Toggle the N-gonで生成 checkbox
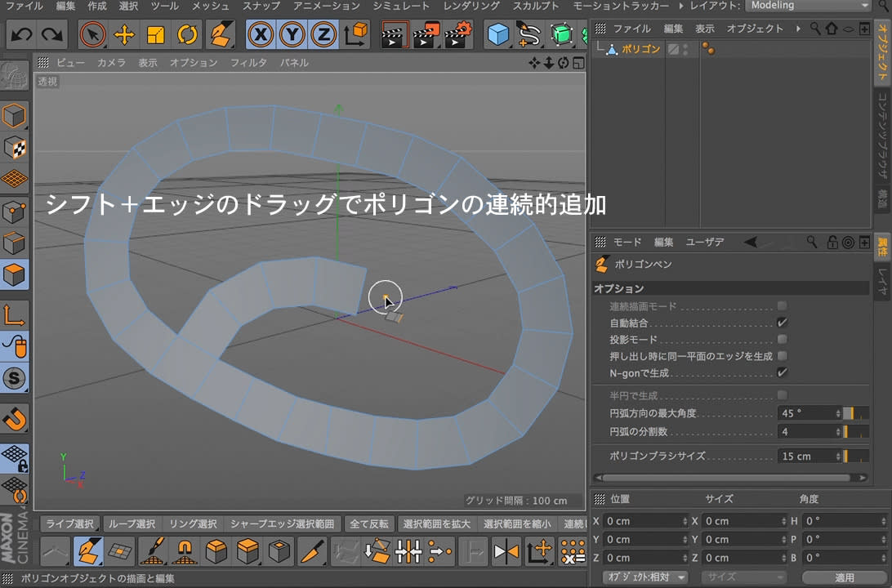 click(782, 372)
